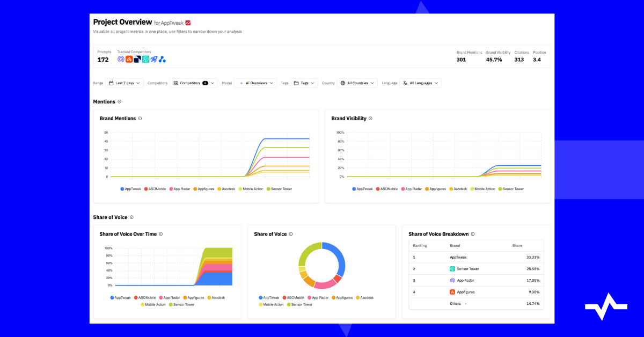Screen dimensions: 644x337
Task: Open the Tags filter dropdown
Action: tap(304, 83)
